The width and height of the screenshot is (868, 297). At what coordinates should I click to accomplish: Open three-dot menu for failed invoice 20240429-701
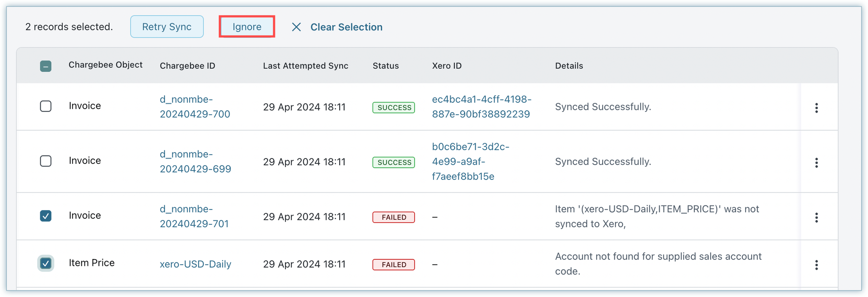pos(816,217)
